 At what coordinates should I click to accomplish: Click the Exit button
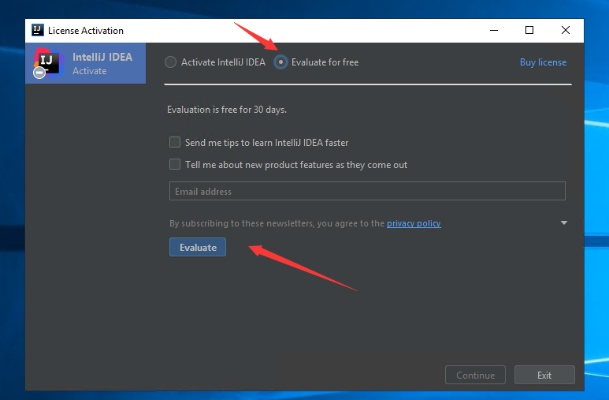point(544,375)
